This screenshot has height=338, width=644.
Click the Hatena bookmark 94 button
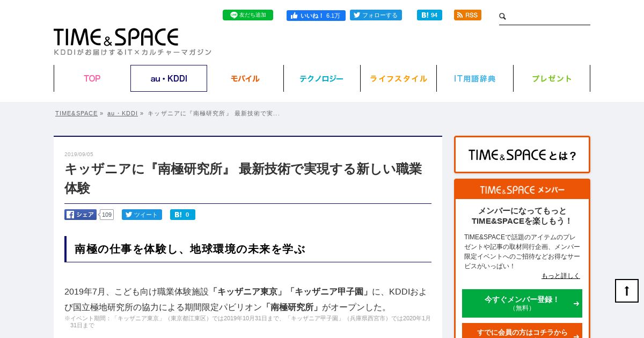pos(429,15)
